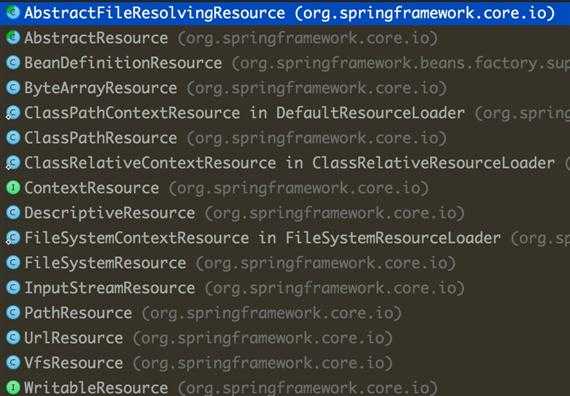Select ClassRelativeContextResource in ClassRelativeResourceLoader
Image resolution: width=570 pixels, height=396 pixels.
pos(285,163)
